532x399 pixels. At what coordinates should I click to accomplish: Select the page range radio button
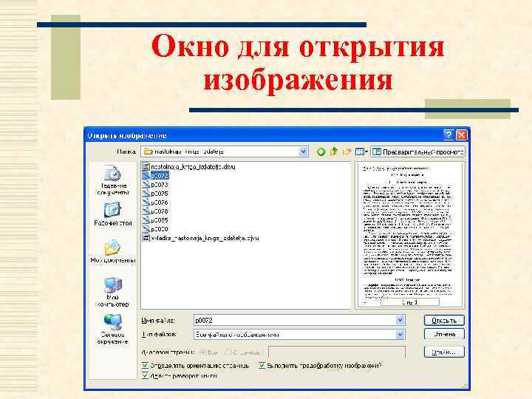228,352
